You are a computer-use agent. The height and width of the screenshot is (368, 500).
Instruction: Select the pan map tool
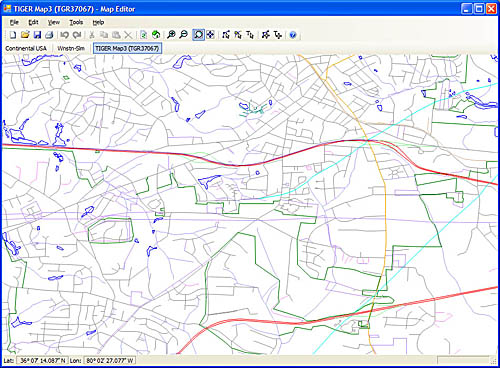click(211, 35)
